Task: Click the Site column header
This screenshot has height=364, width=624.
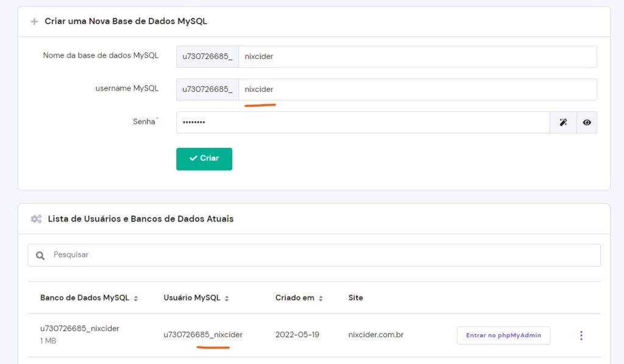Action: pyautogui.click(x=355, y=298)
